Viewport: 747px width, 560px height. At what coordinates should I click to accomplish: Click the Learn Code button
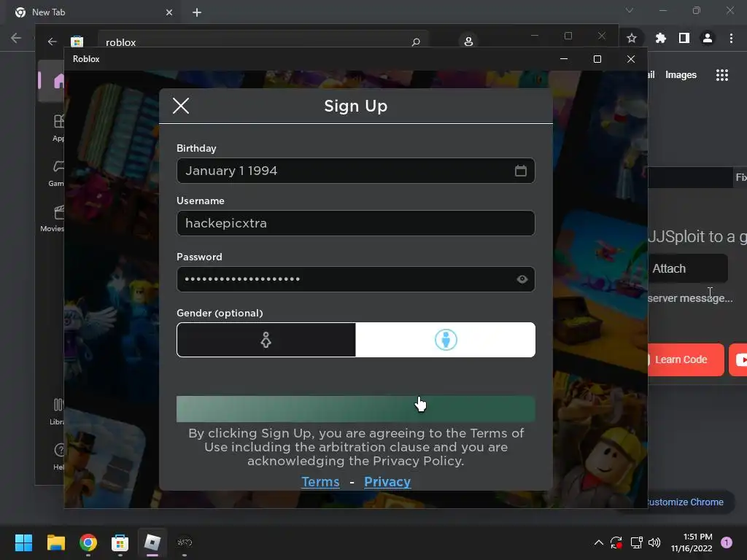686,359
